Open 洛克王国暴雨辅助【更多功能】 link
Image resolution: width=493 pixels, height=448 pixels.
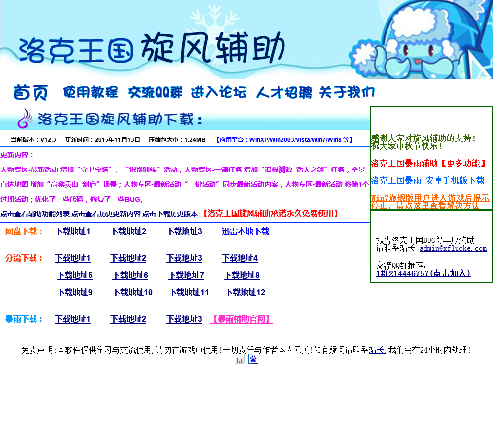(429, 163)
